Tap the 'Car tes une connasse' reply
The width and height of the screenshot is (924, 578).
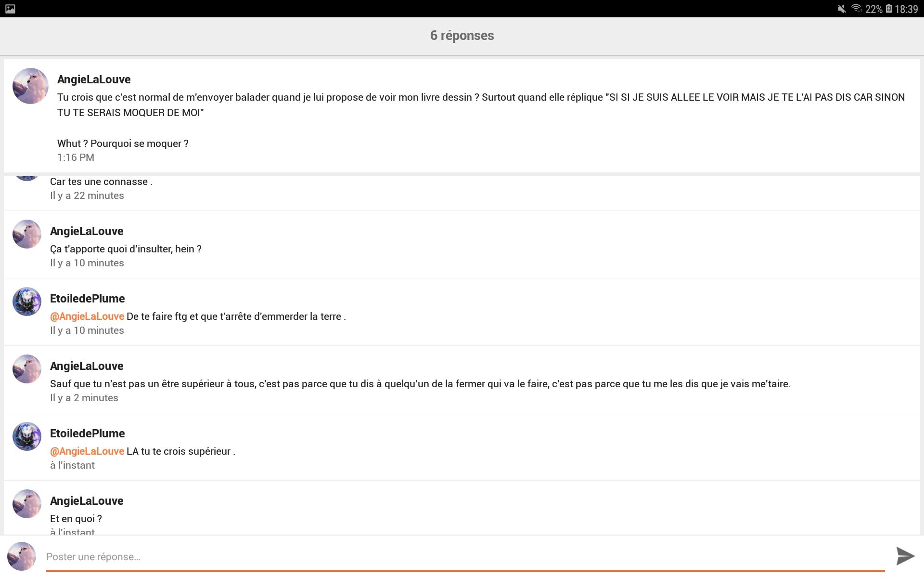click(101, 182)
